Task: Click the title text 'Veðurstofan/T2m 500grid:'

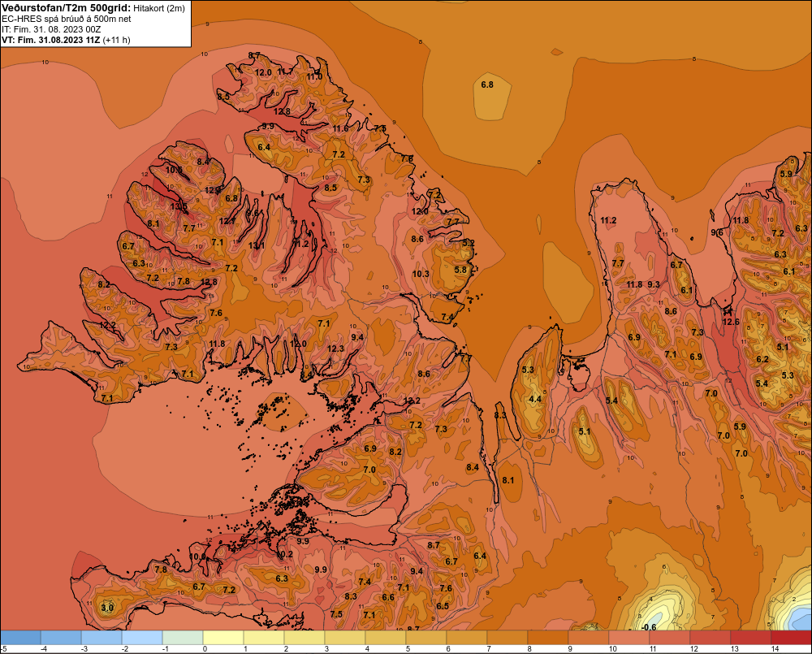Action: (67, 8)
